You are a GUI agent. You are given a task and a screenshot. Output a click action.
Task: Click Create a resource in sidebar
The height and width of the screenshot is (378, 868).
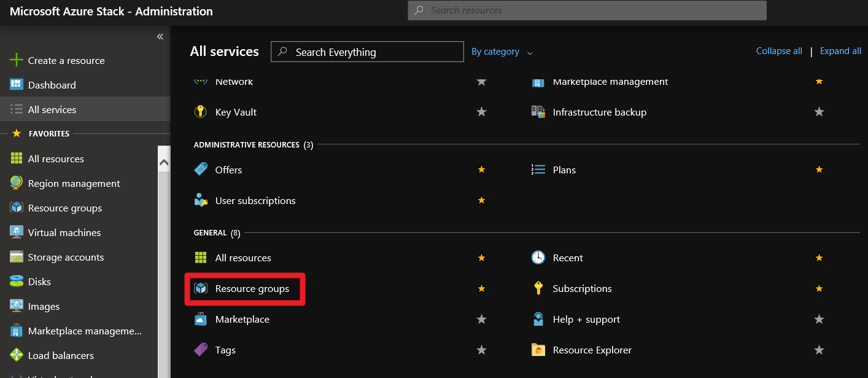pos(66,60)
